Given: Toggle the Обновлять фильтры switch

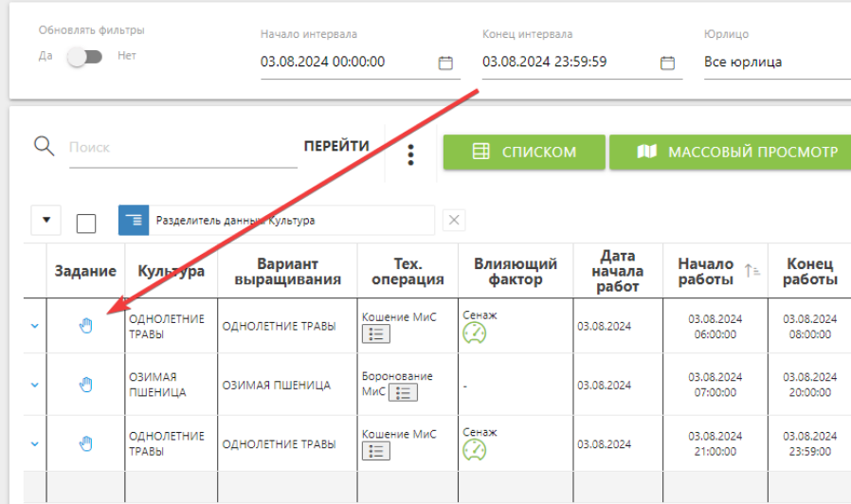Looking at the screenshot, I should [85, 57].
